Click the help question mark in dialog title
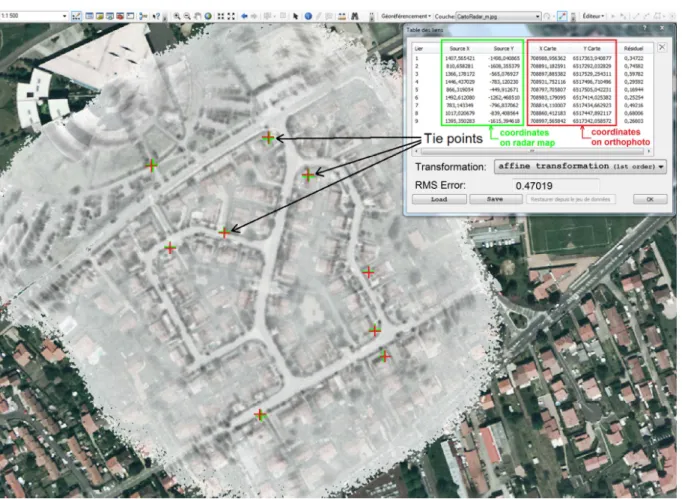682x499 pixels. pos(645,29)
